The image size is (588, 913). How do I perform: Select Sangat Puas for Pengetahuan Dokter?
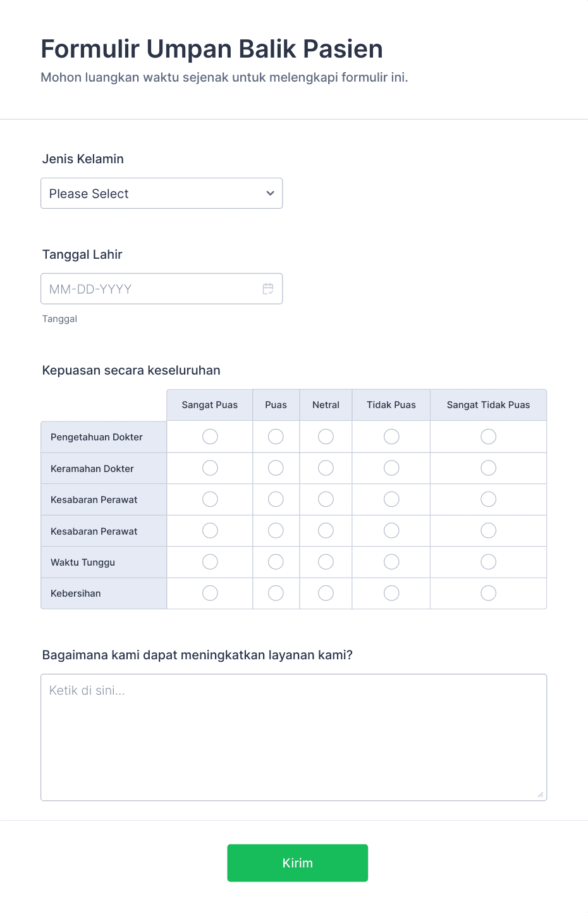point(210,437)
